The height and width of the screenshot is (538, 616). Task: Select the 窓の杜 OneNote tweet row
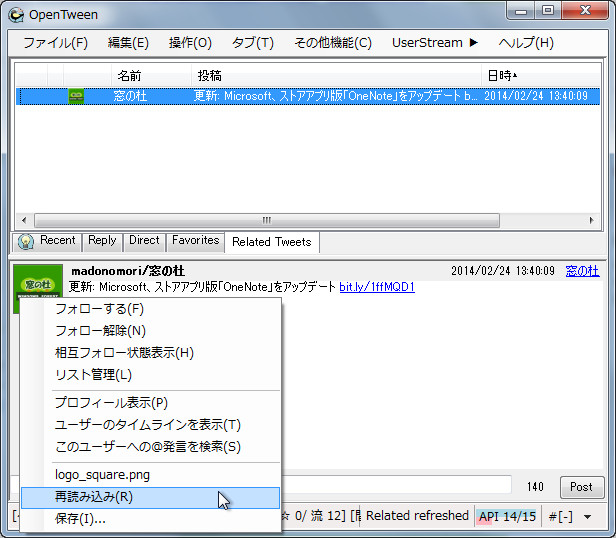[308, 96]
